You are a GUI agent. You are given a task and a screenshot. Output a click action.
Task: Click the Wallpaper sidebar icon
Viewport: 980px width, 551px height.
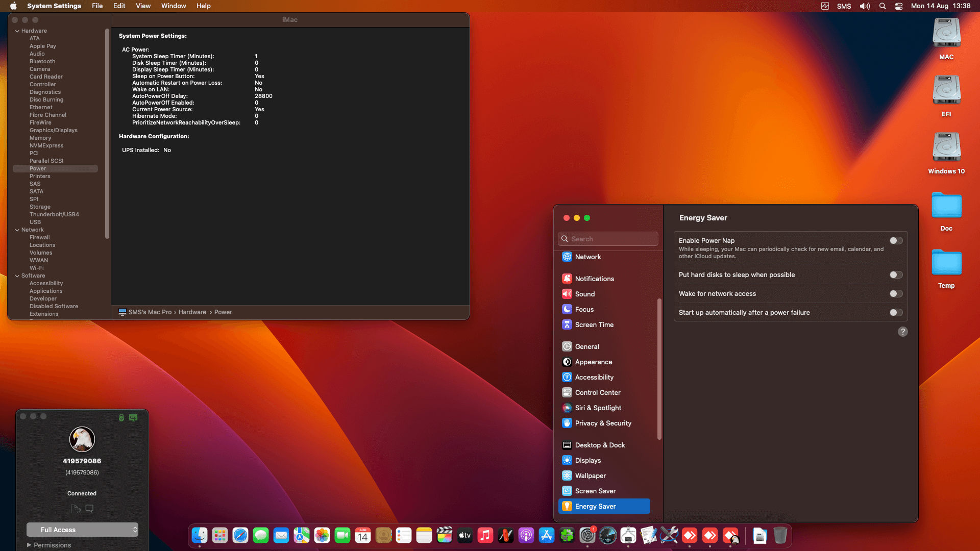tap(567, 475)
